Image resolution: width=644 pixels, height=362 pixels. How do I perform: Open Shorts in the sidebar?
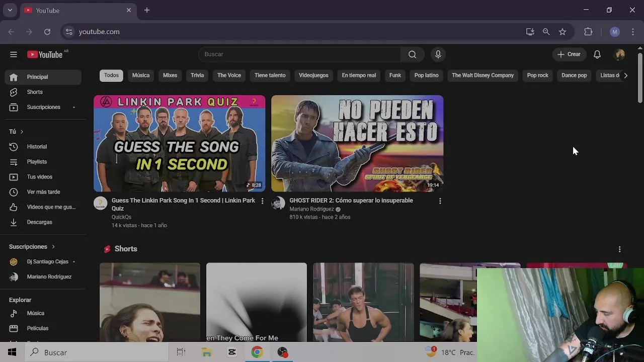click(x=43, y=92)
